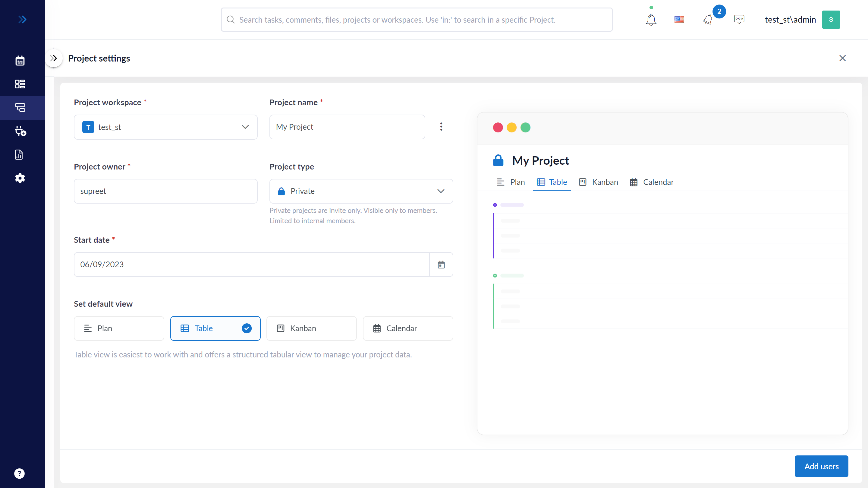
Task: Open the projects icon in sidebar
Action: (x=20, y=108)
